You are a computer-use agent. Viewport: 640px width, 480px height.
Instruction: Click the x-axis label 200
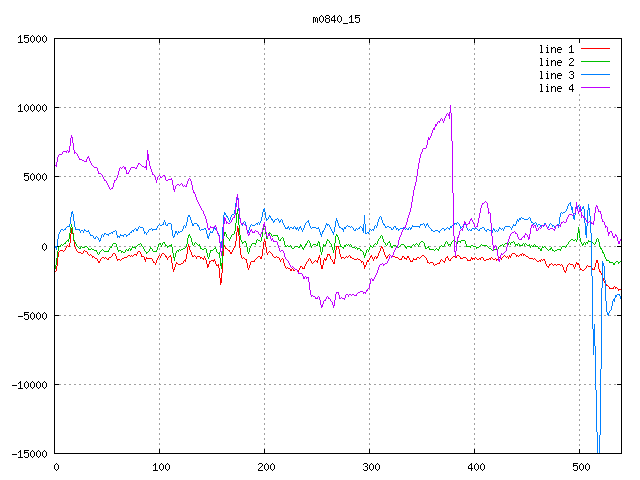266,467
